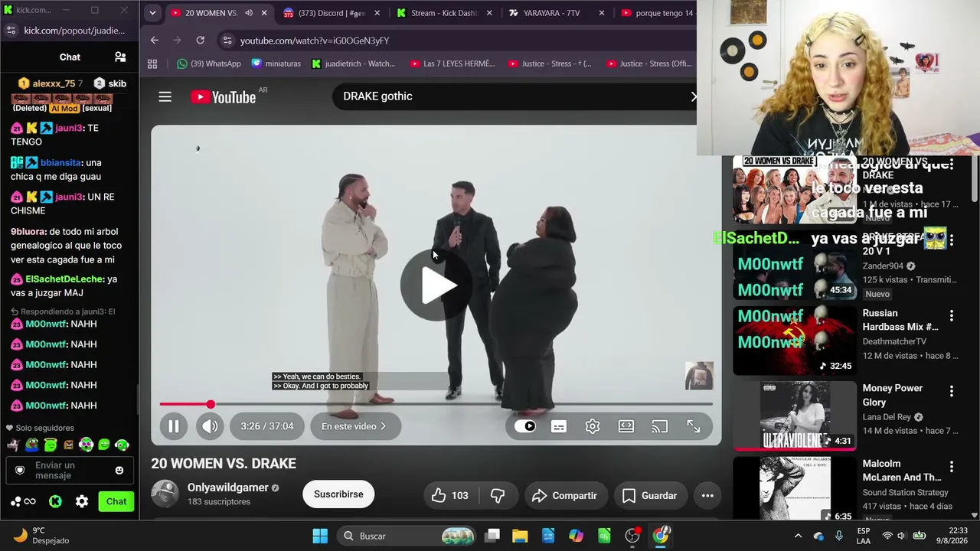980x551 pixels.
Task: Click the taskbar Buscar search box
Action: pos(407,536)
